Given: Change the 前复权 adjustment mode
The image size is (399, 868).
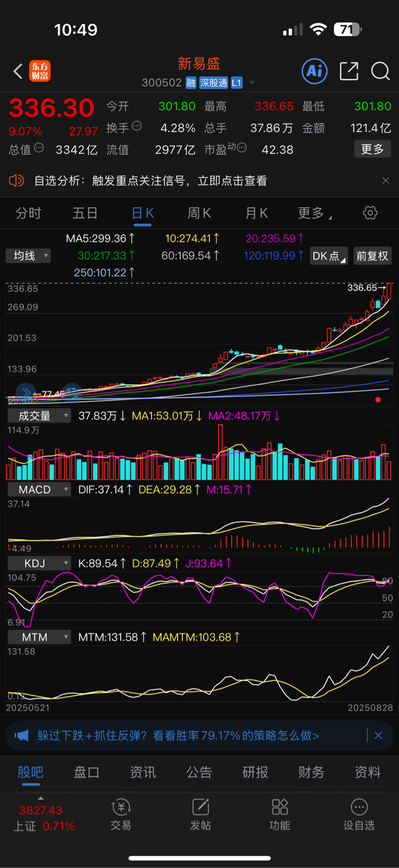Looking at the screenshot, I should click(373, 256).
